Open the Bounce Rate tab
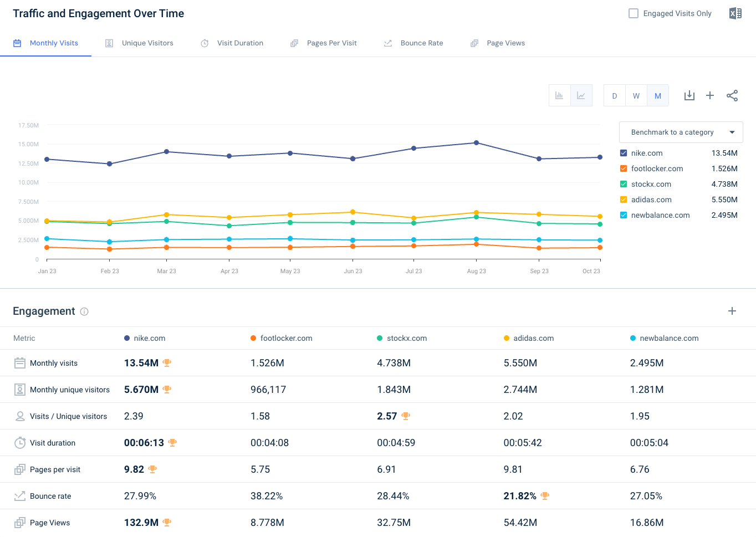756x537 pixels. 413,43
